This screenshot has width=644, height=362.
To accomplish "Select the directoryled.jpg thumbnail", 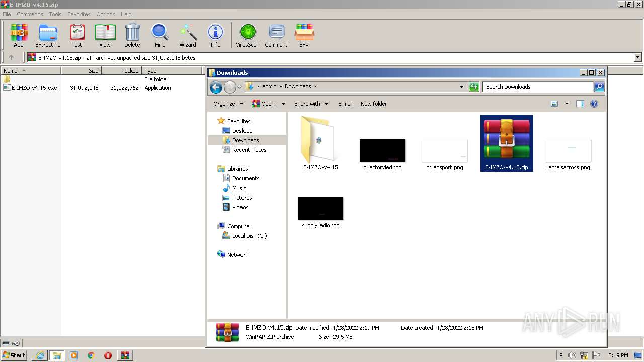I will point(382,151).
